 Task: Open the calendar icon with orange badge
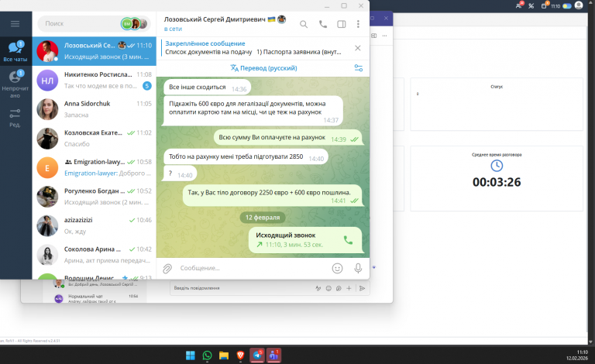tap(544, 5)
